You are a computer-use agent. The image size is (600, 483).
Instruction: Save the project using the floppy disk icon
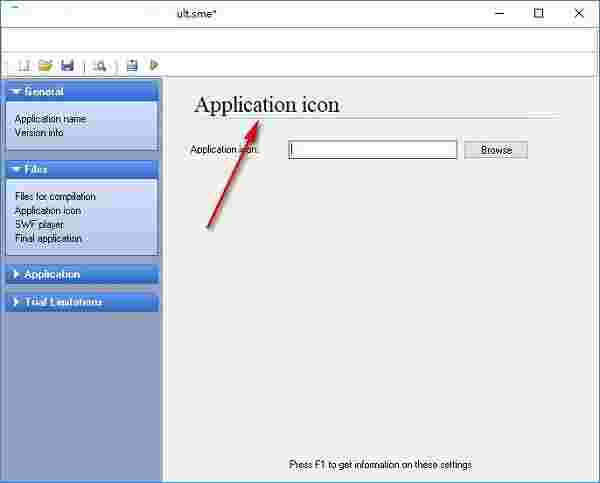67,66
